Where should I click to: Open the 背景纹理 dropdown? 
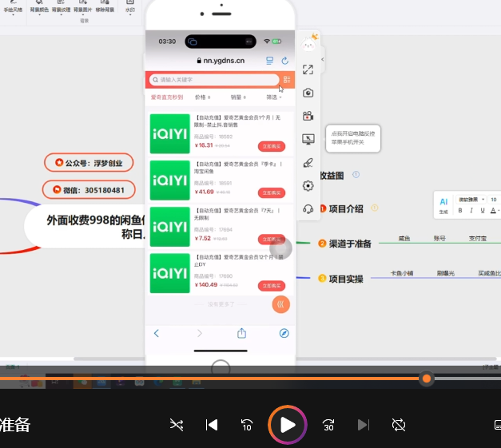[x=61, y=10]
